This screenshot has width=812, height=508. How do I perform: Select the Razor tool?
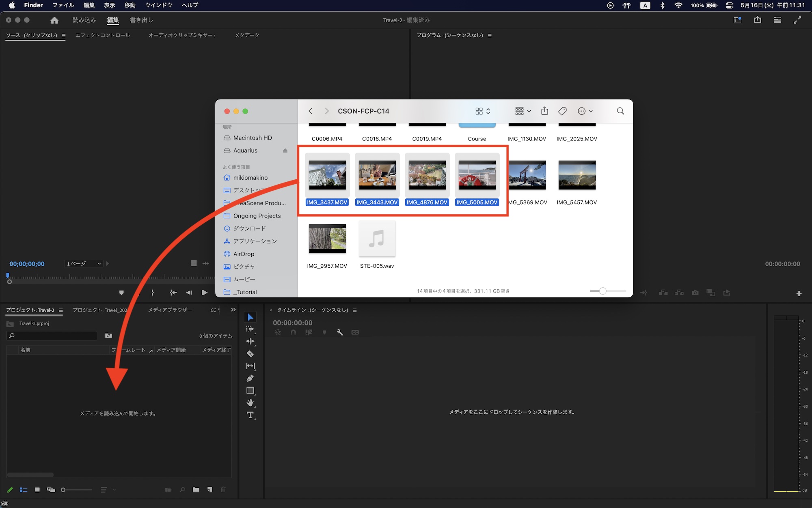click(x=250, y=354)
